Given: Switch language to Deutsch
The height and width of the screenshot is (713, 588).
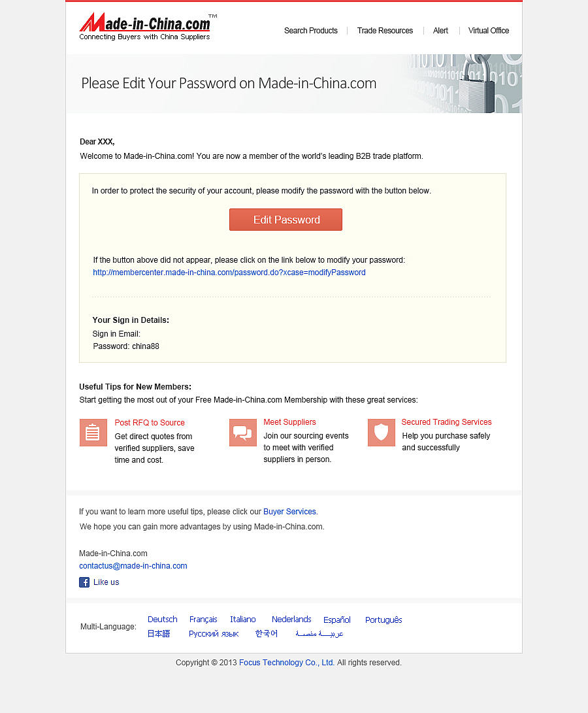Looking at the screenshot, I should click(162, 620).
